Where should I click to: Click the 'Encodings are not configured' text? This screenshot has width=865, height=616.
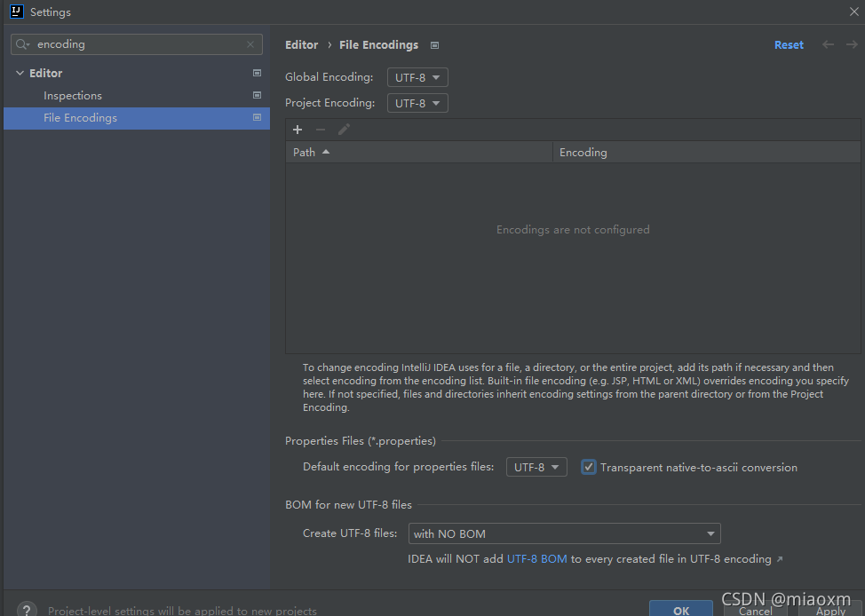point(573,229)
